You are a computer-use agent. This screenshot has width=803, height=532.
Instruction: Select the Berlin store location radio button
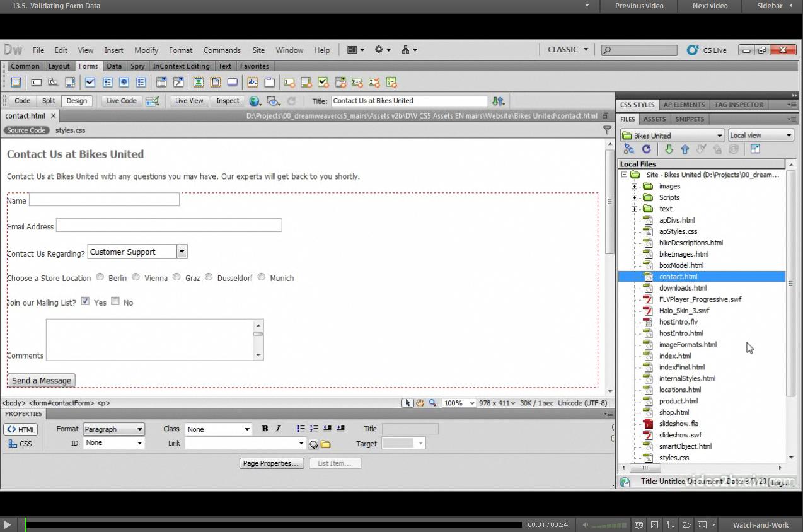coord(100,277)
